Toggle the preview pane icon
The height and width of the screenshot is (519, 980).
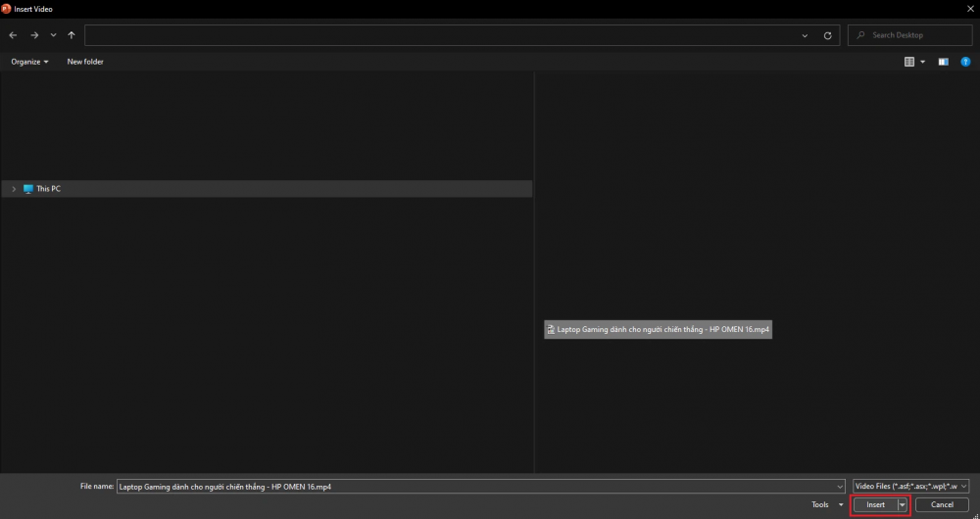click(943, 62)
